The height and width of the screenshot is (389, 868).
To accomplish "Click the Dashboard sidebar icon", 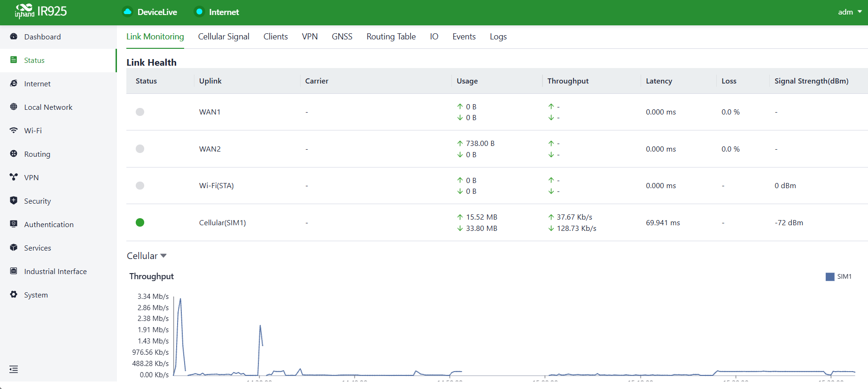I will tap(14, 37).
